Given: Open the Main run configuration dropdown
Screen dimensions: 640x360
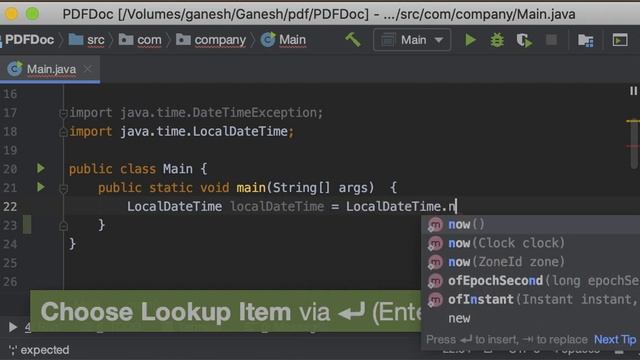Looking at the screenshot, I should 412,40.
